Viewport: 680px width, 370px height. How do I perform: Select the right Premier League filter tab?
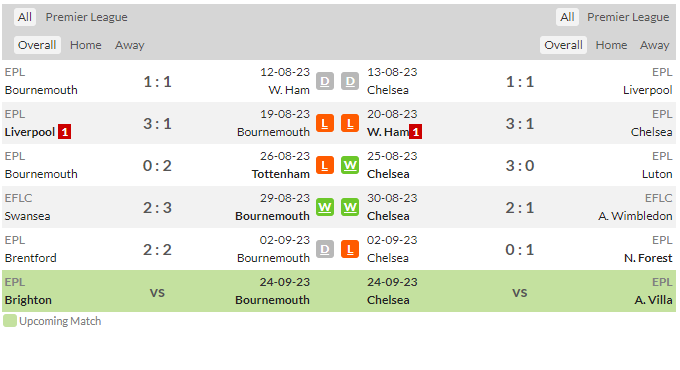[628, 17]
